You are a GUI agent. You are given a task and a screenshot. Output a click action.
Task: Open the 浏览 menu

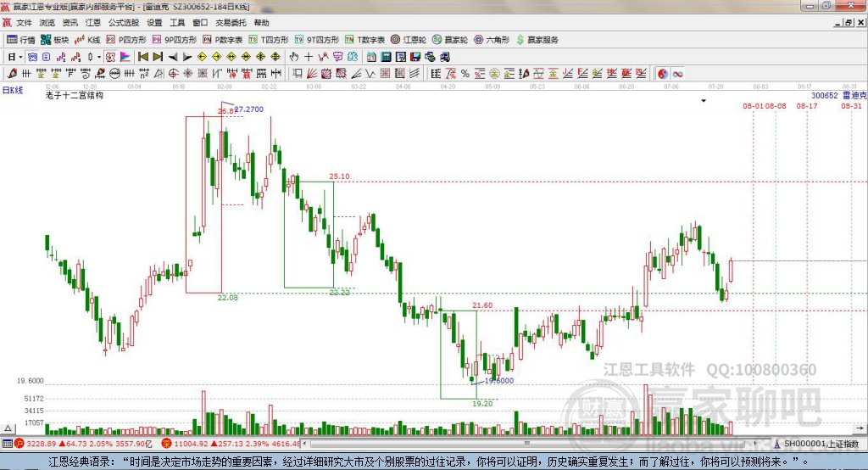(x=47, y=23)
